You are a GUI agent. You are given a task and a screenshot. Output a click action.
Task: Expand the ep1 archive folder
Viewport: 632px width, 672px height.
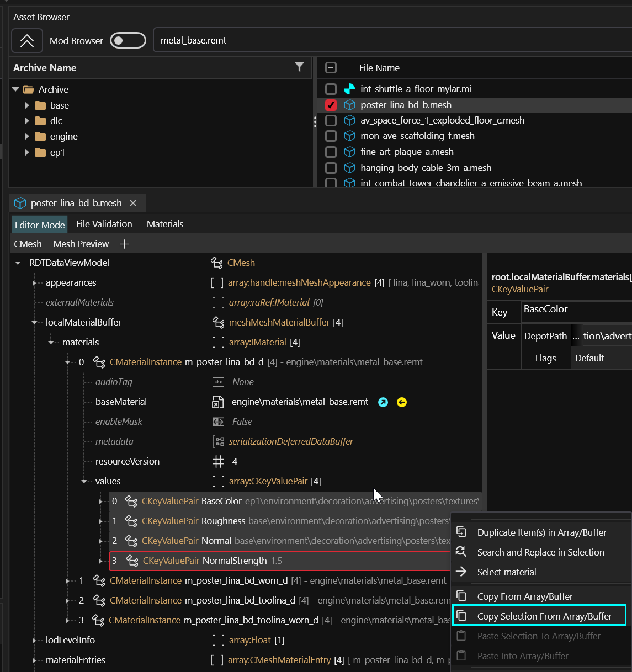26,152
